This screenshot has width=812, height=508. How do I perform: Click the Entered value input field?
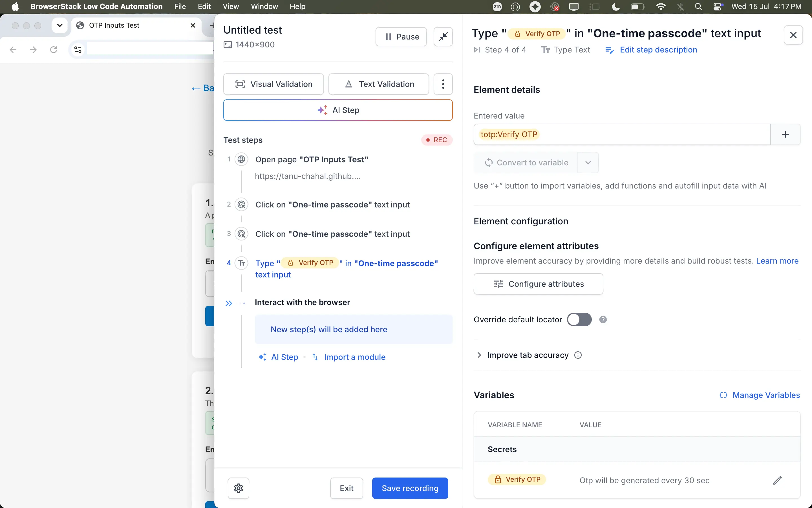click(622, 134)
